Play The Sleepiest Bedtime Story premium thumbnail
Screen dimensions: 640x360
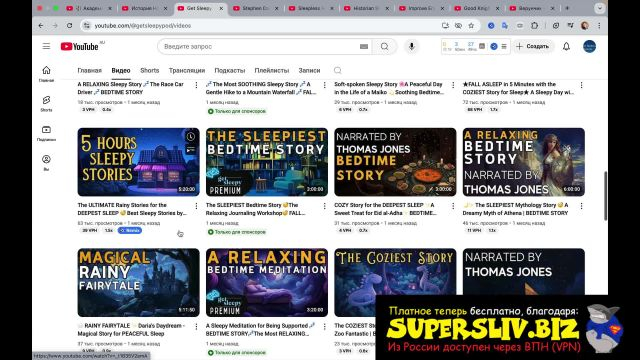coord(267,162)
